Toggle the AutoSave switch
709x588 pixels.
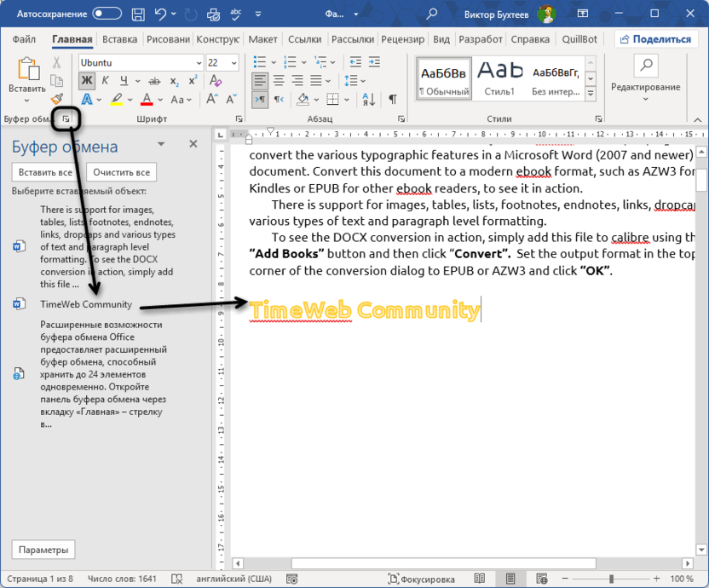pyautogui.click(x=107, y=14)
